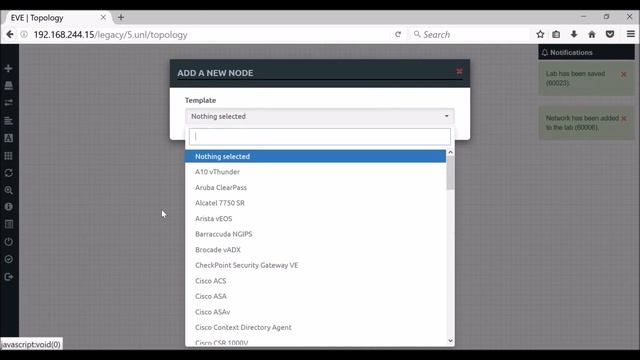640x360 pixels.
Task: Click the site information icon in address bar
Action: [24, 35]
